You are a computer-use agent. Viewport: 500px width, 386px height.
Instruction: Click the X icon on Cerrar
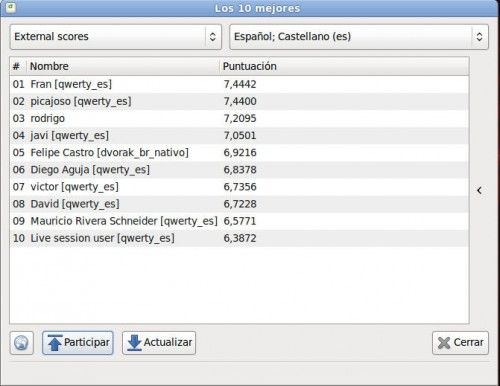pyautogui.click(x=444, y=343)
